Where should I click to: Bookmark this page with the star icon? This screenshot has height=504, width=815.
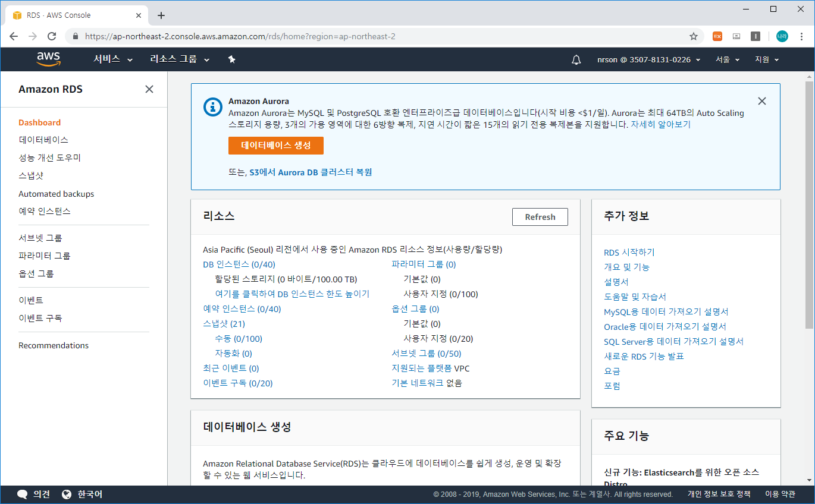(694, 36)
